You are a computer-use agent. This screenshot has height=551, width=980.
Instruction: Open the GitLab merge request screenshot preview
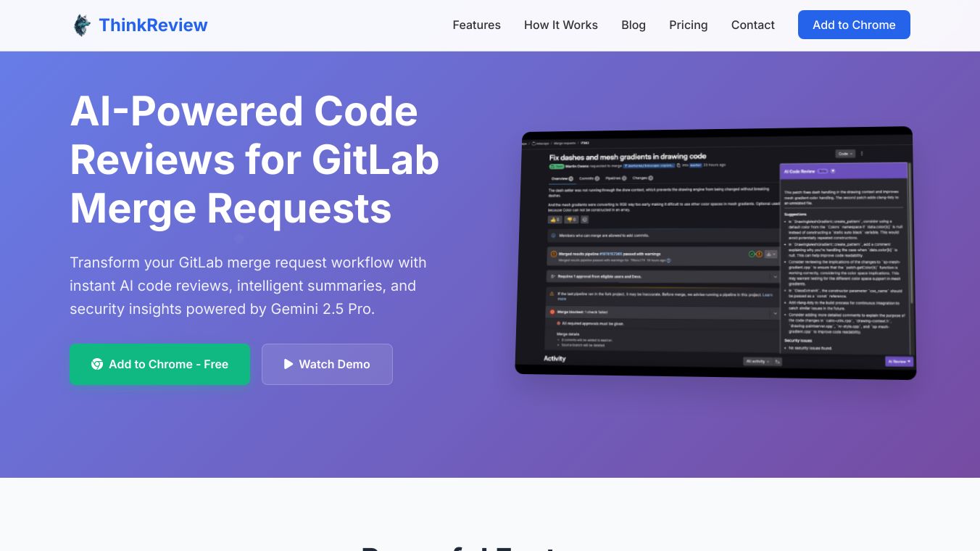[x=715, y=253]
